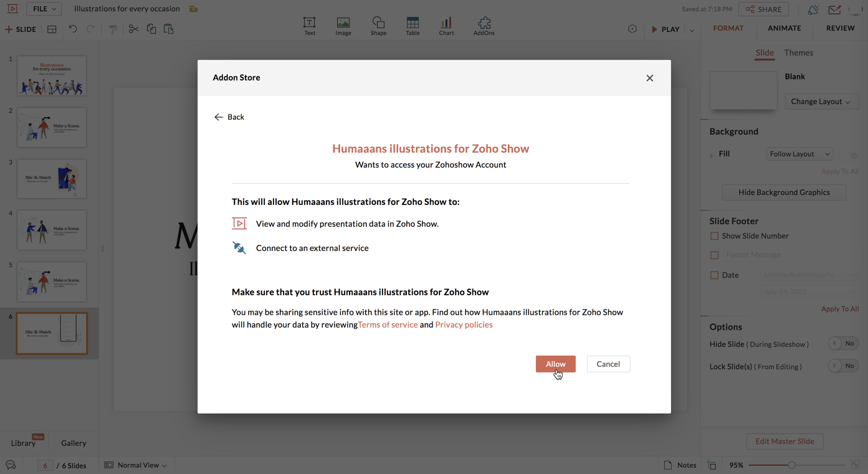This screenshot has width=868, height=474.
Task: Open the Chart insert tool
Action: [x=446, y=26]
